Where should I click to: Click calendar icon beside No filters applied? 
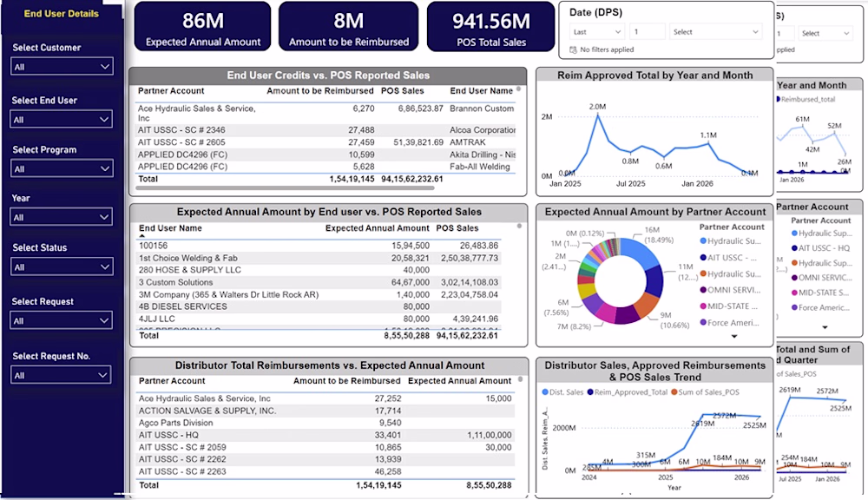tap(574, 49)
